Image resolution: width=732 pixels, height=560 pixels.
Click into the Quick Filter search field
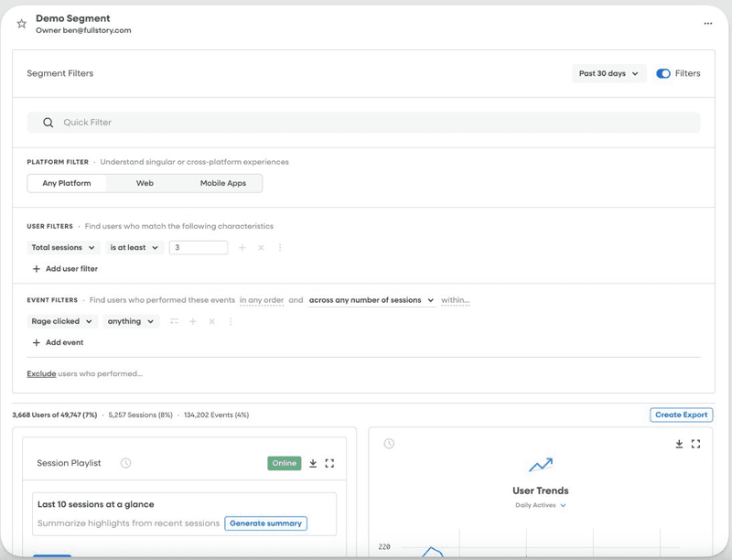(366, 123)
